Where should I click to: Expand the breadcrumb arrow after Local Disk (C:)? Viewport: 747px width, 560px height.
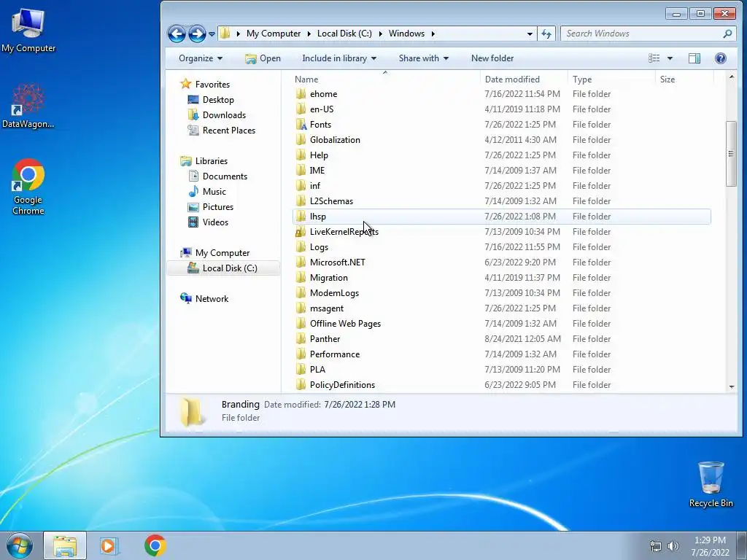point(380,34)
